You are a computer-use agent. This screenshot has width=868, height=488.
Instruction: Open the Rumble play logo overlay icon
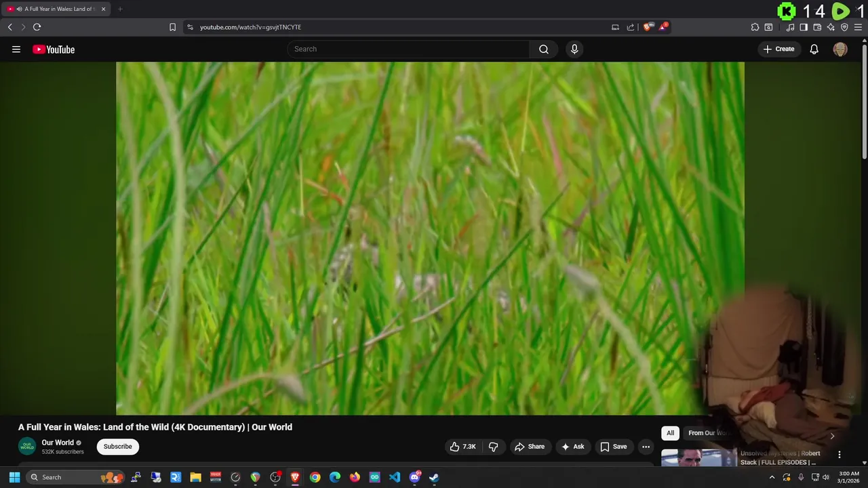coord(840,11)
